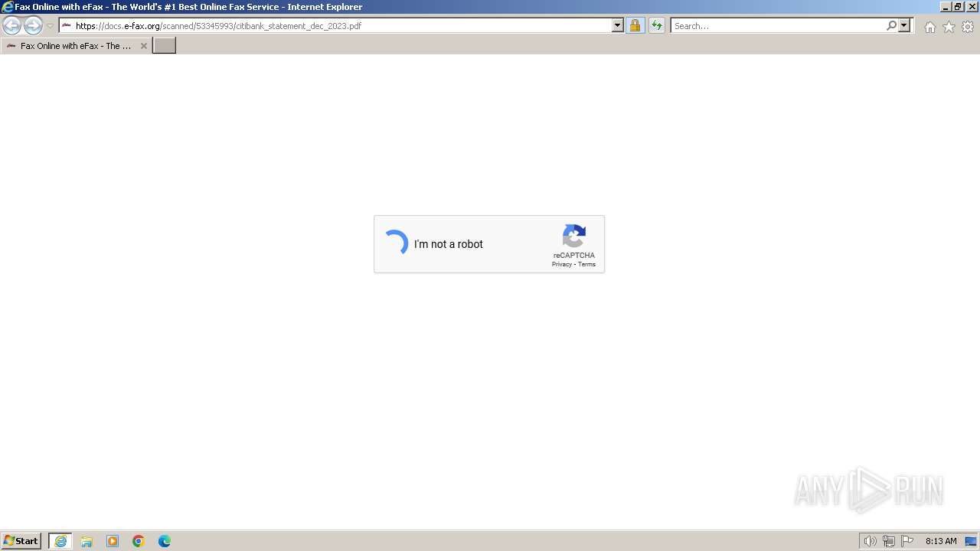Close the Fax Online with eFax tab
This screenshot has width=980, height=551.
(x=143, y=46)
